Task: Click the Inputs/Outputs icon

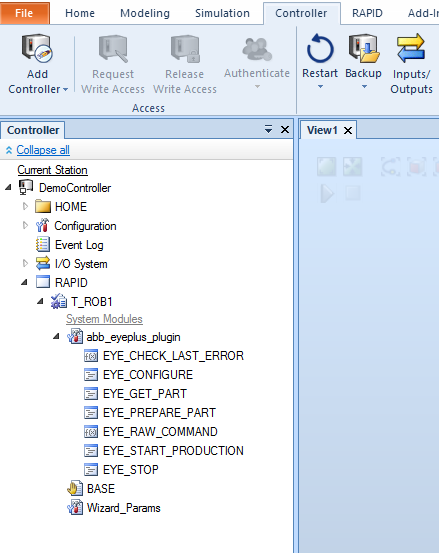Action: (411, 48)
